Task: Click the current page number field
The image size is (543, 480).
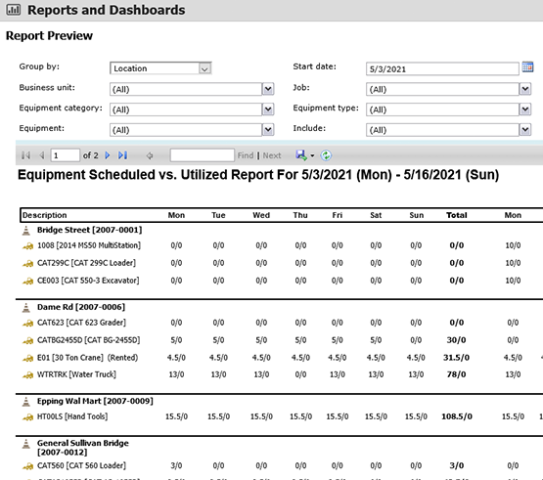Action: tap(65, 155)
